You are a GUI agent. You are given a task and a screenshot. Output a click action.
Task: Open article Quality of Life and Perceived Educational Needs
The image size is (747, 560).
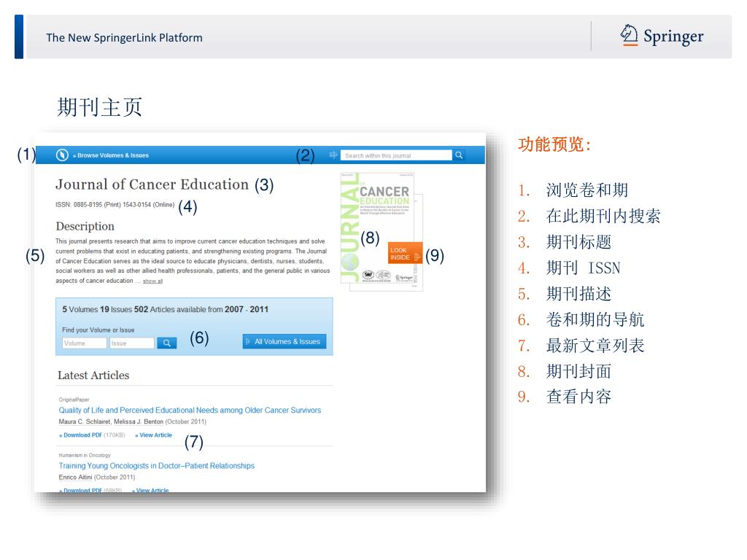(190, 410)
